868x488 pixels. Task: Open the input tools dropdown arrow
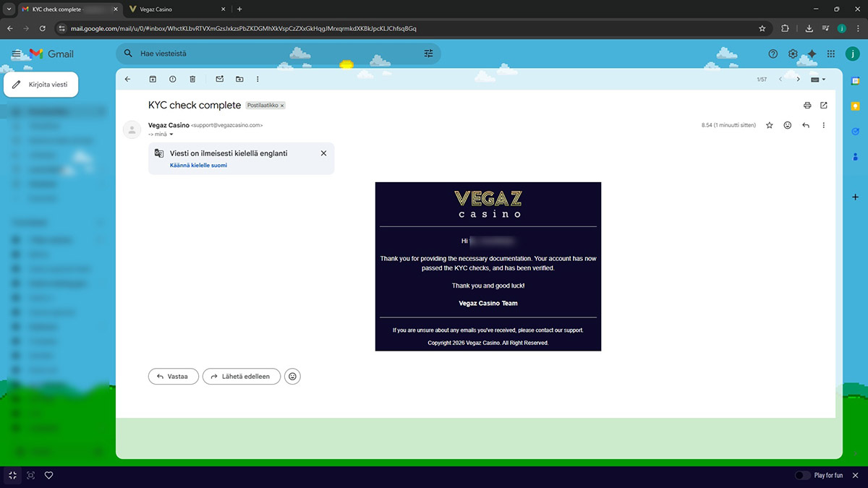[x=824, y=80]
